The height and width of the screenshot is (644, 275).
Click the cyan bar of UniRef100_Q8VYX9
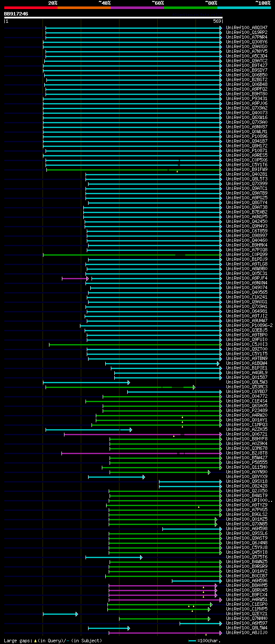[116, 477]
